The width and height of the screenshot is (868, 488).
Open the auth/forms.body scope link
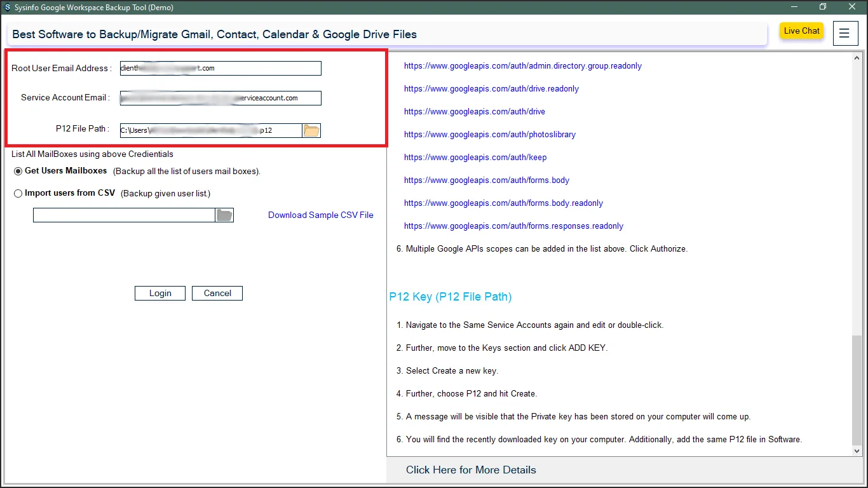click(487, 180)
